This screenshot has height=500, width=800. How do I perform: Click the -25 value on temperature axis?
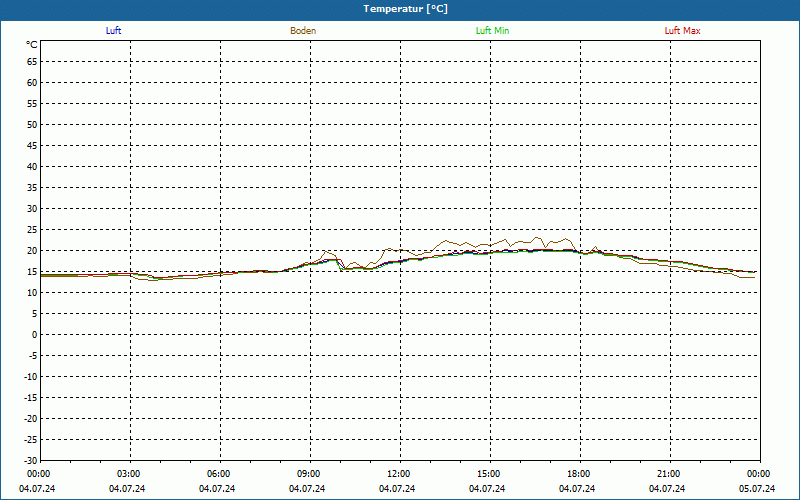(x=31, y=440)
